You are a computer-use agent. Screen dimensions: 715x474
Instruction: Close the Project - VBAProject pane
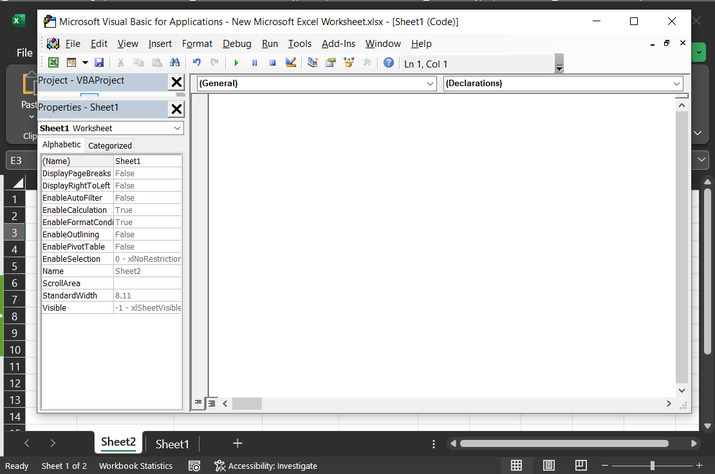coord(176,82)
